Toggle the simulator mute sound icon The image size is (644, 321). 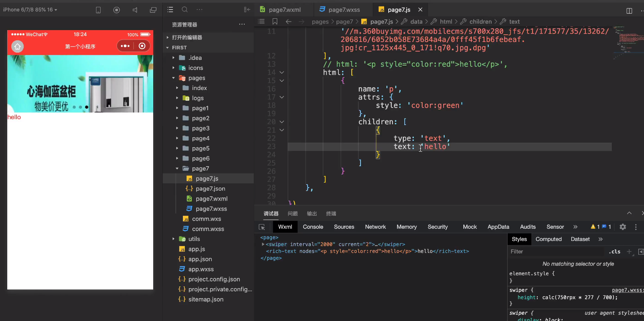(x=135, y=10)
